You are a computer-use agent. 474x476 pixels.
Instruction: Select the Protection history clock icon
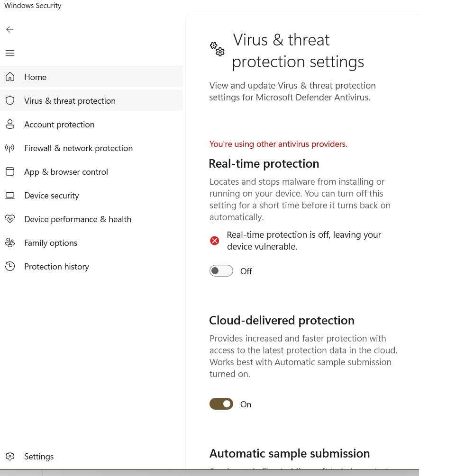(x=10, y=266)
